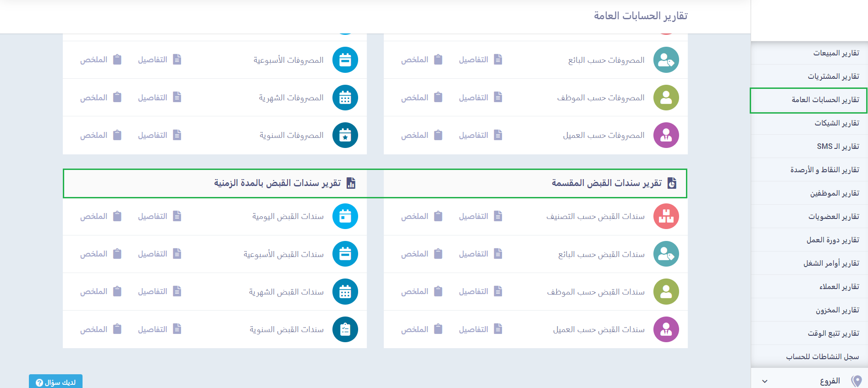868x388 pixels.
Task: Go to تقارير الموظفين sidebar item
Action: click(834, 193)
